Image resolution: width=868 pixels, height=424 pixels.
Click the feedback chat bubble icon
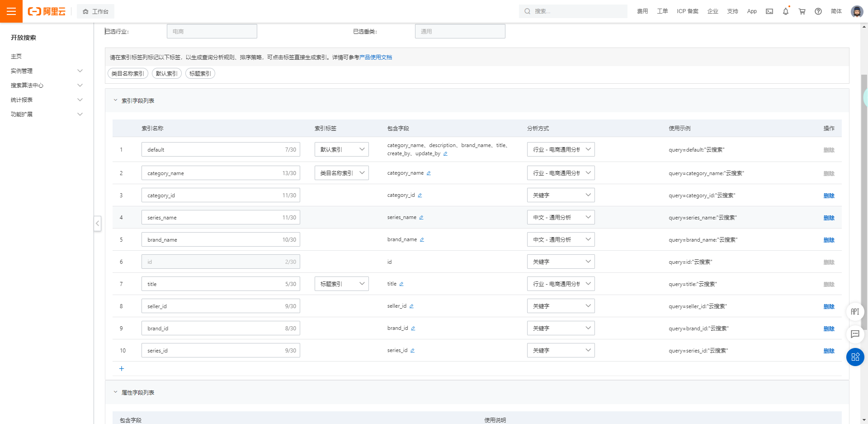(855, 334)
